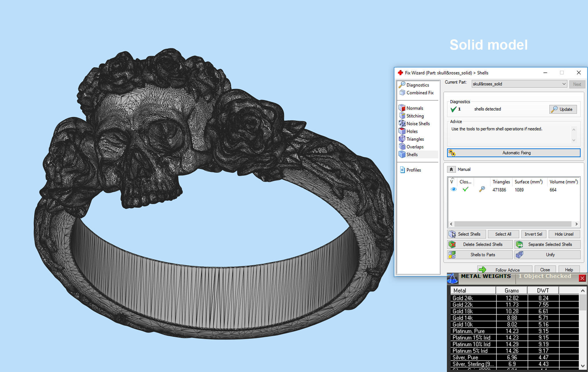The image size is (588, 372).
Task: Collapse the Manual section
Action: [451, 170]
